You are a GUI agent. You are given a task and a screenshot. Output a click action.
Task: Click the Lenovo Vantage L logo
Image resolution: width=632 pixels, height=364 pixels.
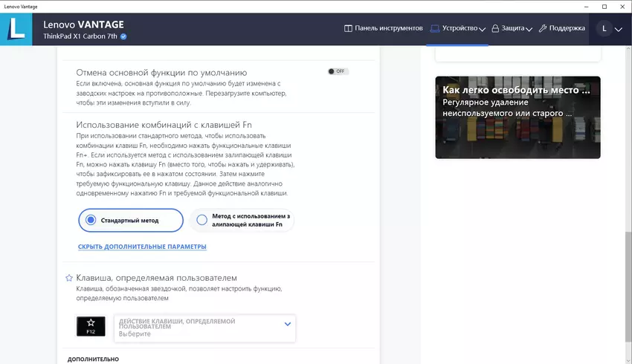point(16,29)
